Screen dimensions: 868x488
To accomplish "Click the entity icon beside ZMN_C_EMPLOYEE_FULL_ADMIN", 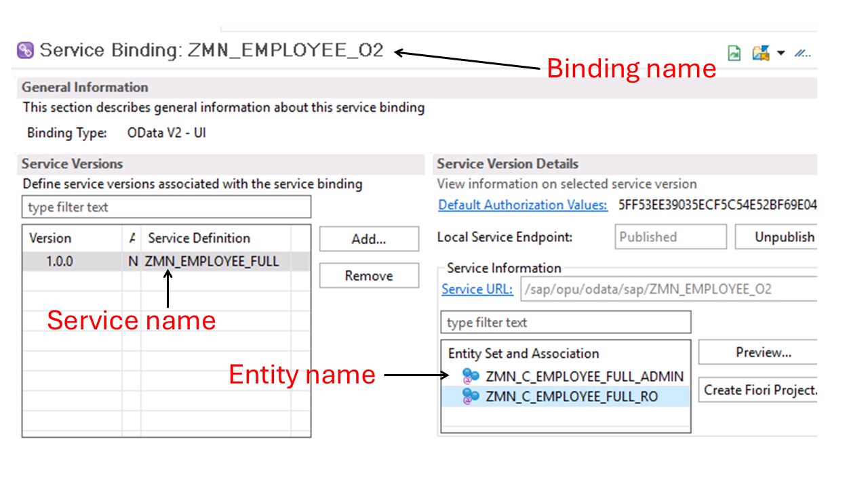I will [471, 376].
